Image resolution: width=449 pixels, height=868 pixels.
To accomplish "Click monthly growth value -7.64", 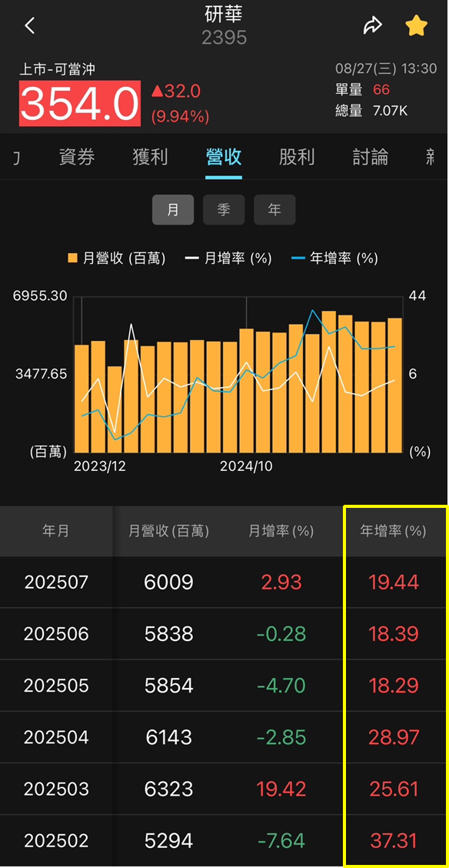I will [281, 841].
